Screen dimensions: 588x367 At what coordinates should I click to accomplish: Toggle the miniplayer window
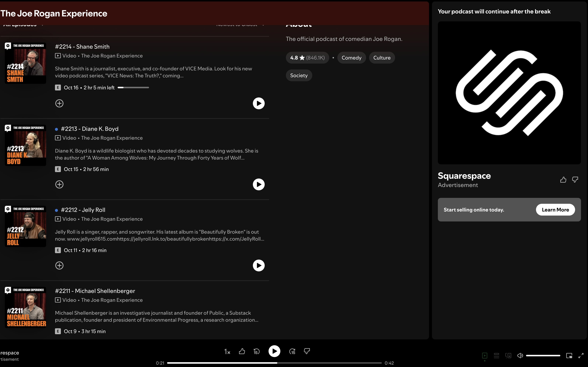click(x=569, y=356)
